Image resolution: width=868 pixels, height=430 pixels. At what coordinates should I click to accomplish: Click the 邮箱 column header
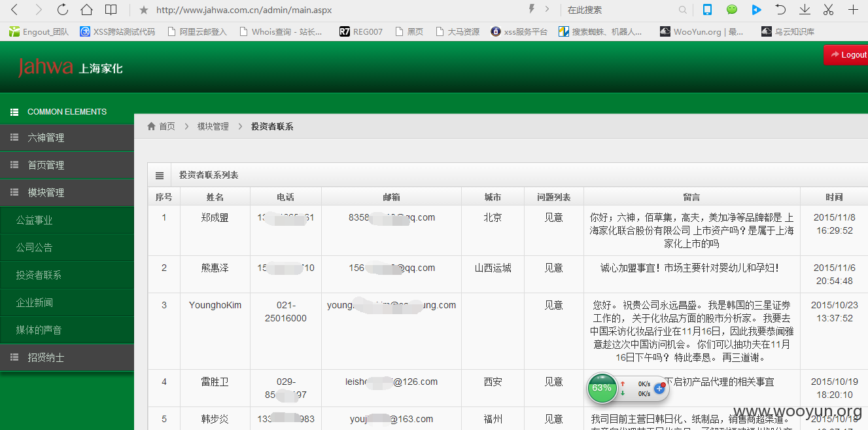[391, 197]
